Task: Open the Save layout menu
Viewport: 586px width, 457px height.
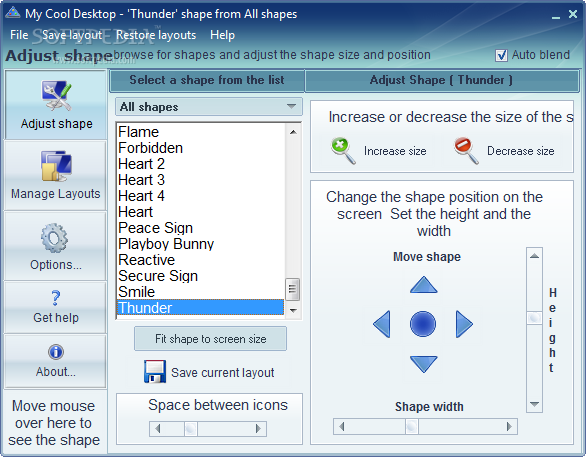Action: (x=72, y=35)
